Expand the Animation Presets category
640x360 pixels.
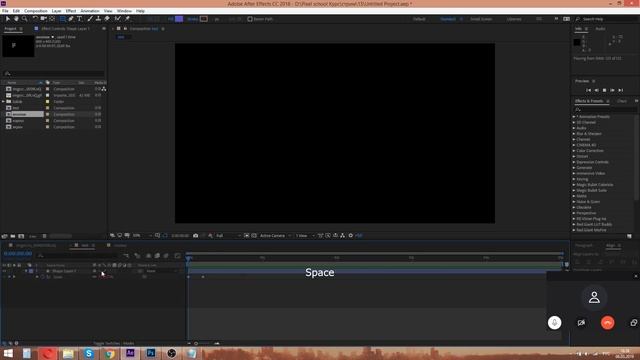tap(574, 117)
